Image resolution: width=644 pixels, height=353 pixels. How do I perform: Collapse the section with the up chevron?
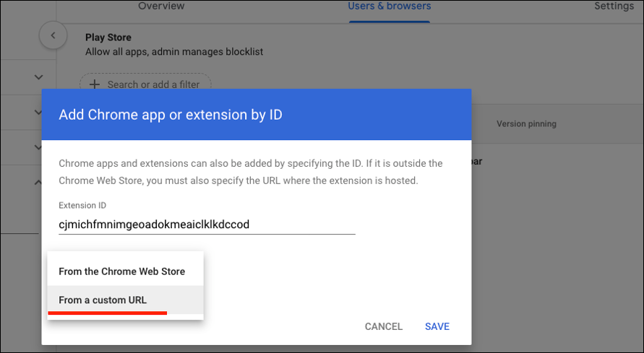point(39,183)
